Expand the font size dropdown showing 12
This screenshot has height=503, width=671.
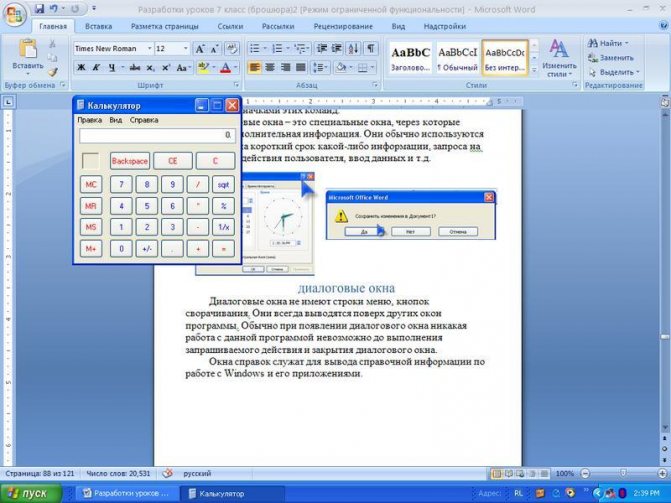pyautogui.click(x=186, y=47)
